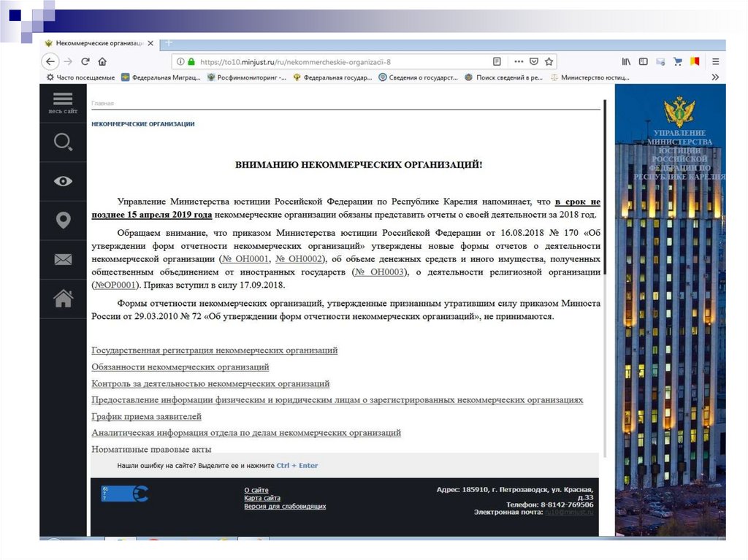Open 'Министерство юстиц...' bookmark
Image resolution: width=748 pixels, height=560 pixels.
590,77
